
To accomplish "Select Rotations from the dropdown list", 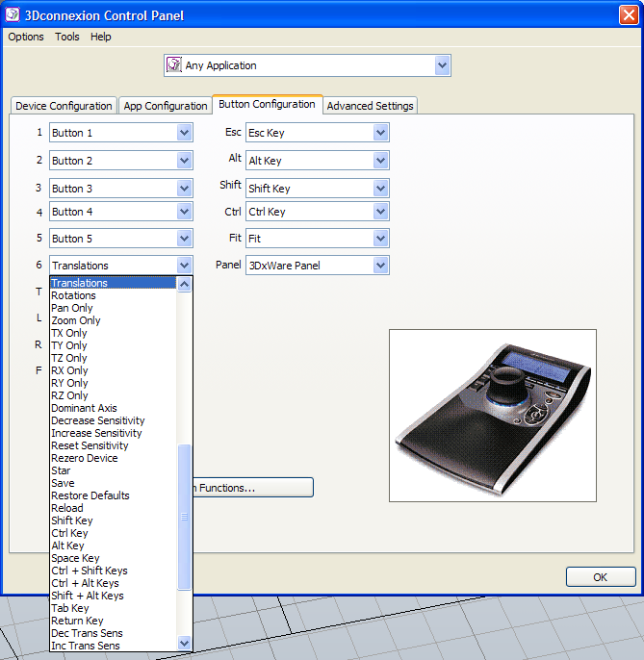I will pos(73,295).
